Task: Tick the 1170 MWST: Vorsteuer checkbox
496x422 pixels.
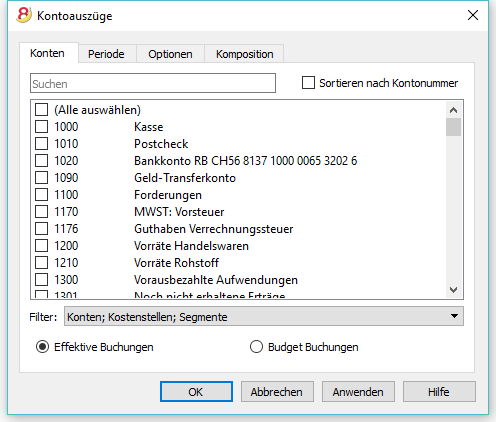Action: 41,212
